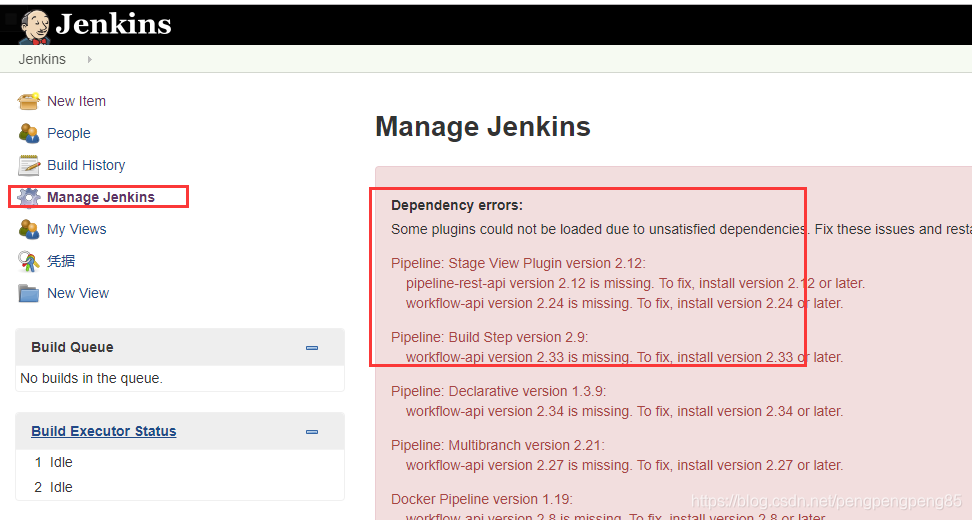
Task: Expand the breadcrumb arrow next to Jenkins
Action: tap(90, 59)
